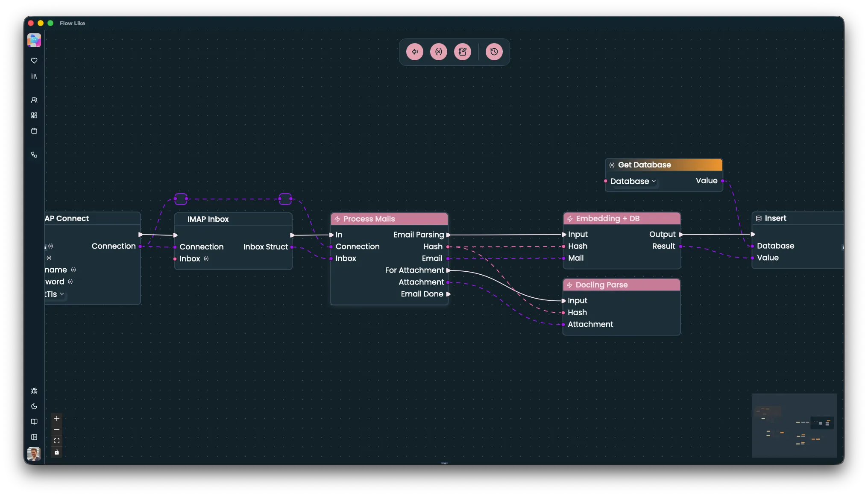Open the library icon in sidebar
868x496 pixels.
click(34, 76)
